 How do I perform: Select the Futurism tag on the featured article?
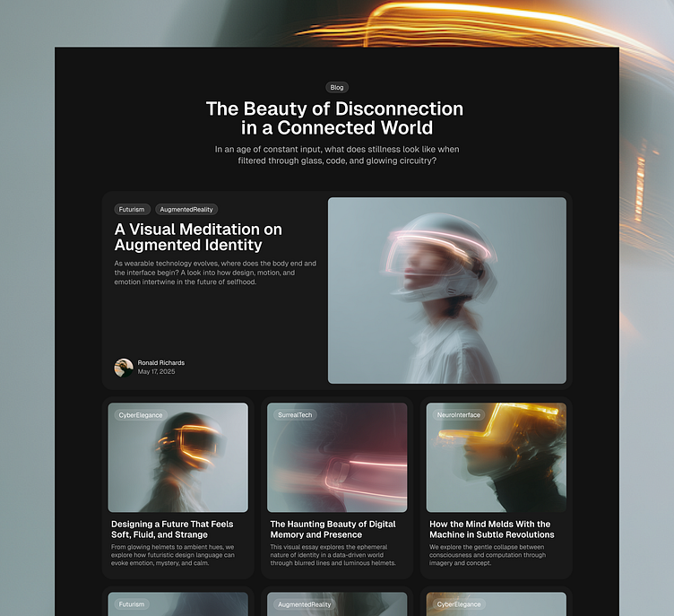pyautogui.click(x=132, y=210)
